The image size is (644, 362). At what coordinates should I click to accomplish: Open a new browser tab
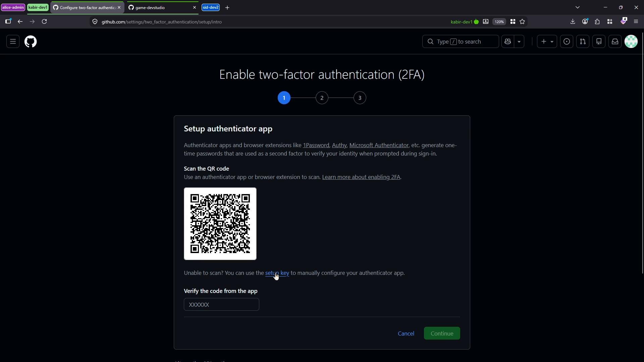(227, 7)
